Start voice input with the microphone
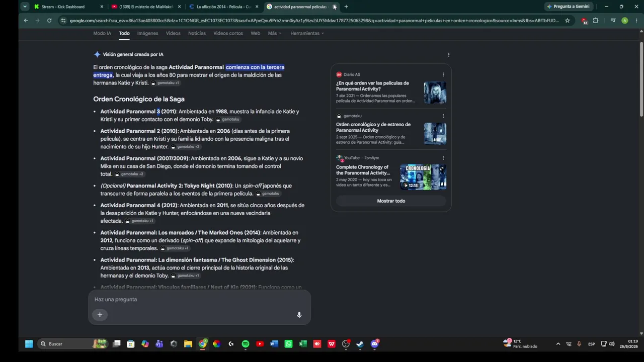Image resolution: width=644 pixels, height=362 pixels. coord(299,315)
